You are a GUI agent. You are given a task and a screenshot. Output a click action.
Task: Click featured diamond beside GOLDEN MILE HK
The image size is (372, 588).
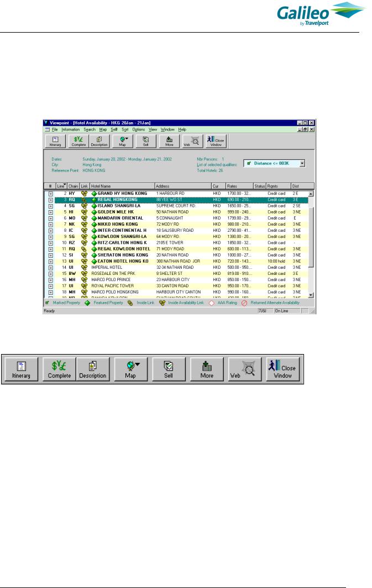94,212
